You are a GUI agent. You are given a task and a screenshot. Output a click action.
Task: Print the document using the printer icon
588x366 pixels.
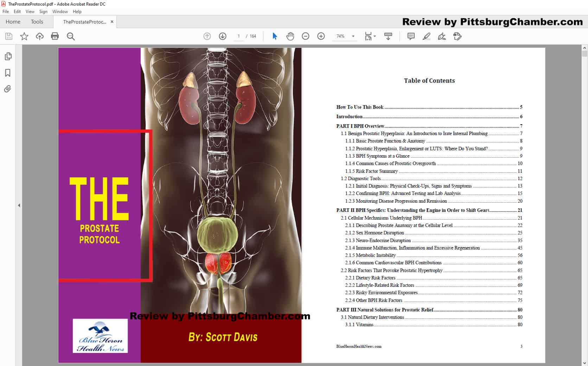[x=55, y=36]
